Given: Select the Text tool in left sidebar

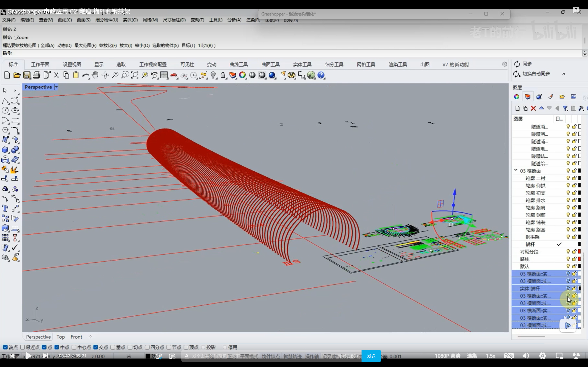Looking at the screenshot, I should pyautogui.click(x=5, y=209).
